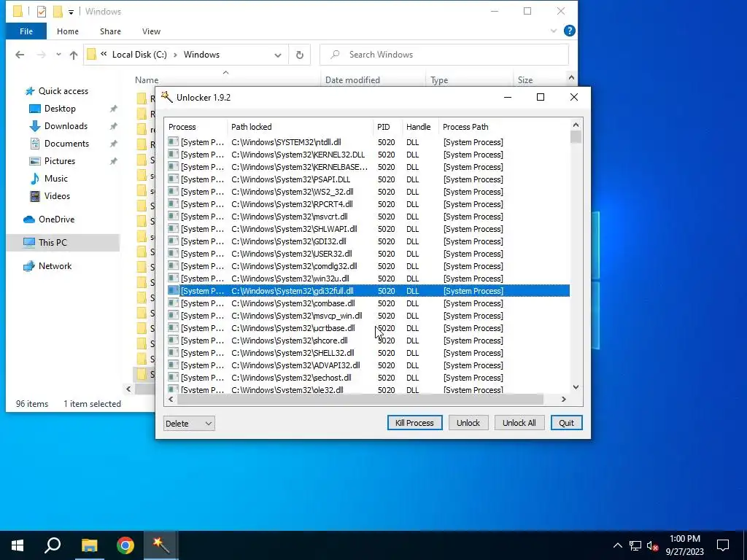Image resolution: width=747 pixels, height=560 pixels.
Task: Open Videos in navigation pane
Action: pyautogui.click(x=57, y=196)
